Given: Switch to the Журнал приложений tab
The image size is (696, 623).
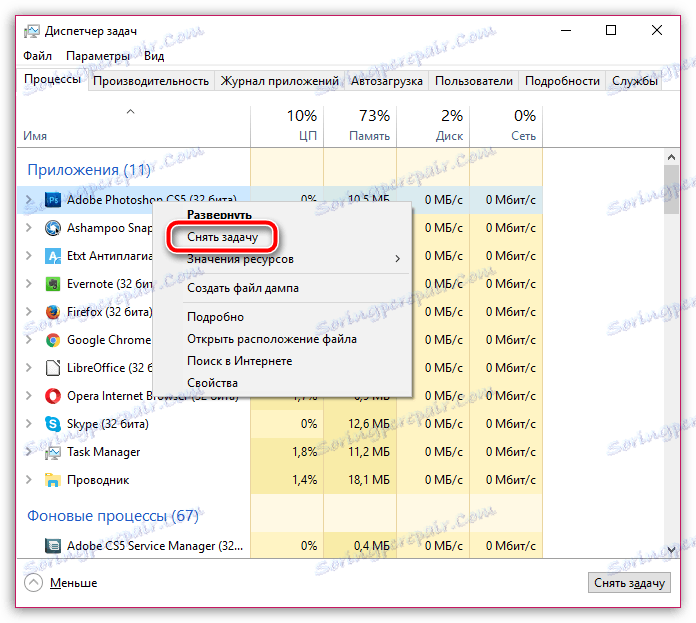Looking at the screenshot, I should point(280,81).
